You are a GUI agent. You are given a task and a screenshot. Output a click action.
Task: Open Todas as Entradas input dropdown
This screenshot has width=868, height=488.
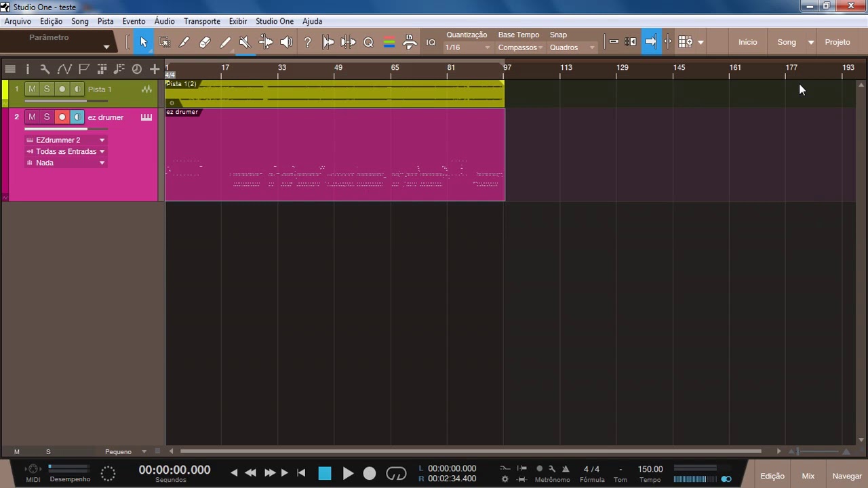pos(66,152)
